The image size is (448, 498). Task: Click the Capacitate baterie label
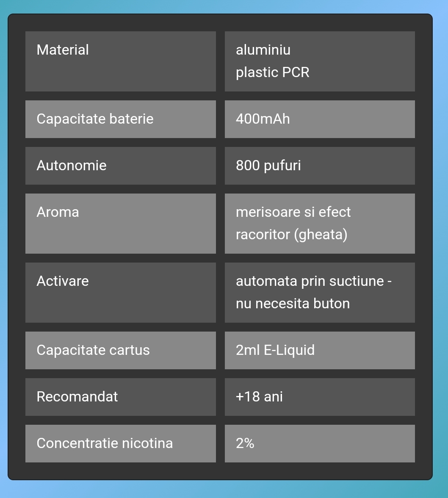(95, 119)
